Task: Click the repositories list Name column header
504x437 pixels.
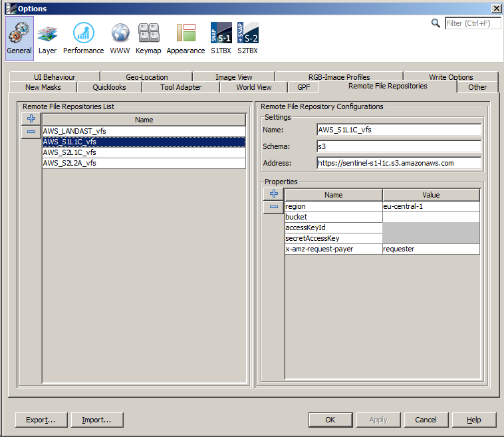Action: (144, 120)
